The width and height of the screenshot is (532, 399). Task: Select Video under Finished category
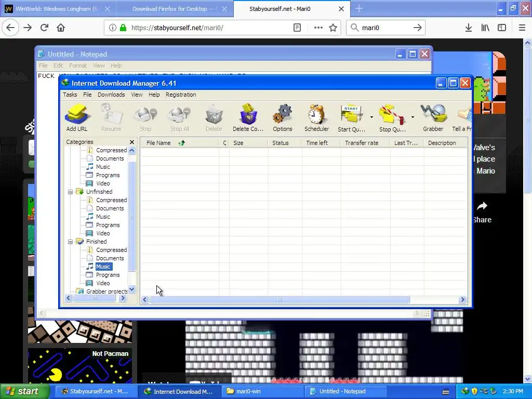pyautogui.click(x=103, y=283)
